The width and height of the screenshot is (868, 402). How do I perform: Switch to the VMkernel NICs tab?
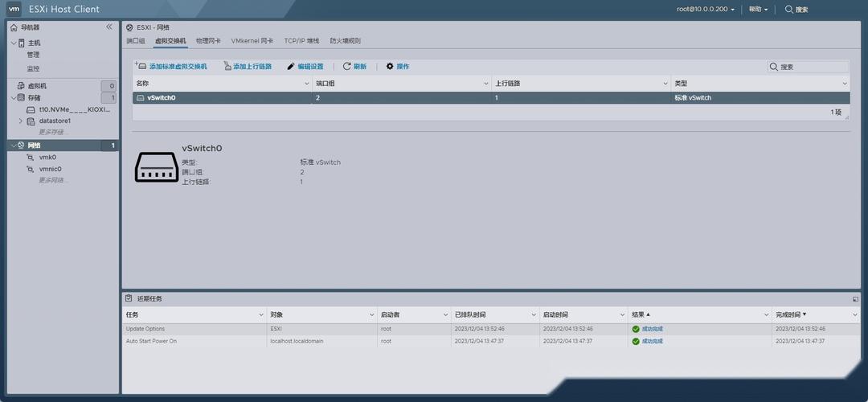coord(252,41)
